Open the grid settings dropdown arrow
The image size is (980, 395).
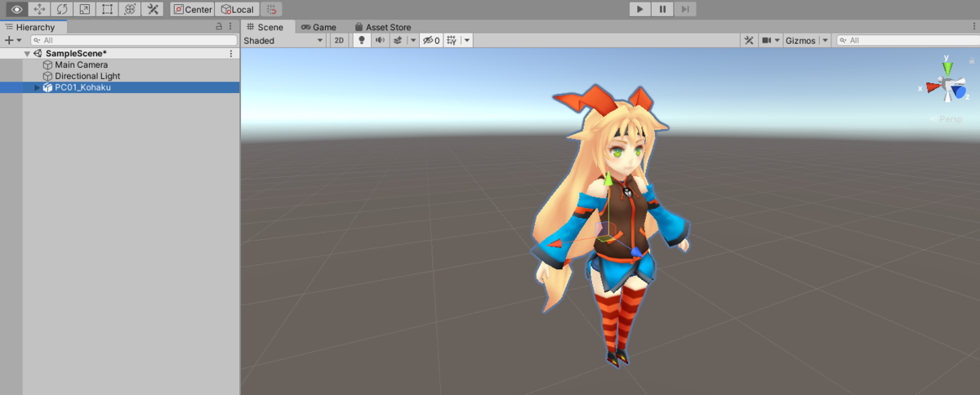pos(466,40)
